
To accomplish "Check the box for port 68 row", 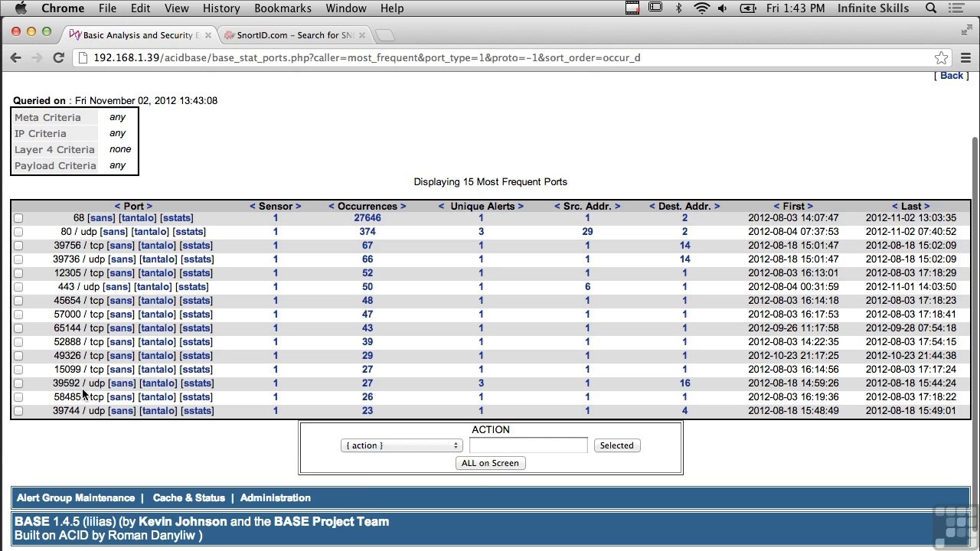I will tap(18, 218).
